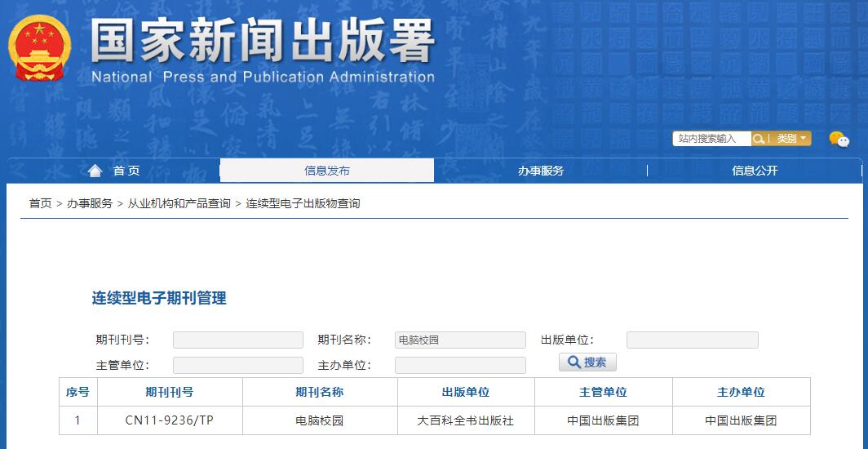The width and height of the screenshot is (868, 449).
Task: Click the 国家新闻出版署 site title
Action: 263,41
